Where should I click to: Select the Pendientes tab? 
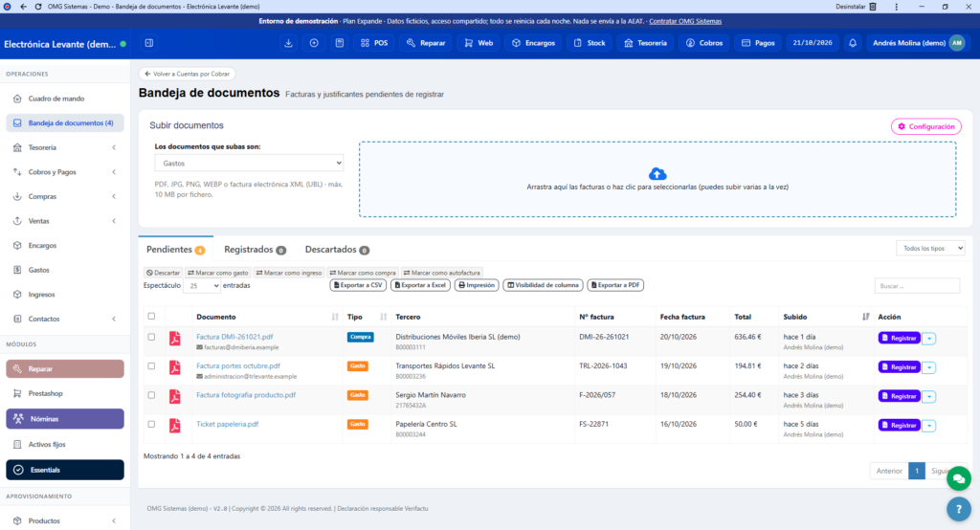pyautogui.click(x=176, y=250)
